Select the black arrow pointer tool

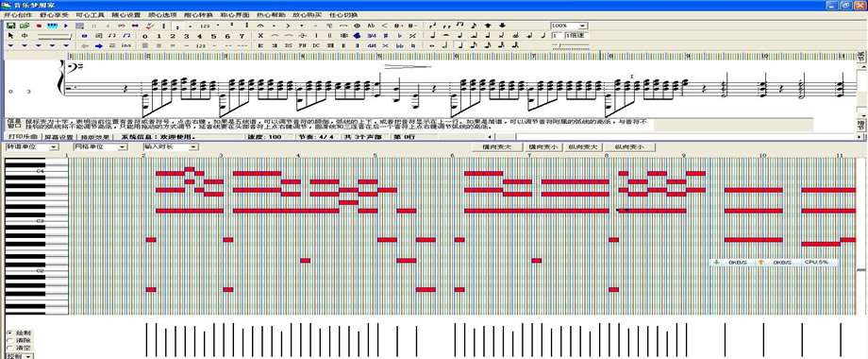click(10, 36)
